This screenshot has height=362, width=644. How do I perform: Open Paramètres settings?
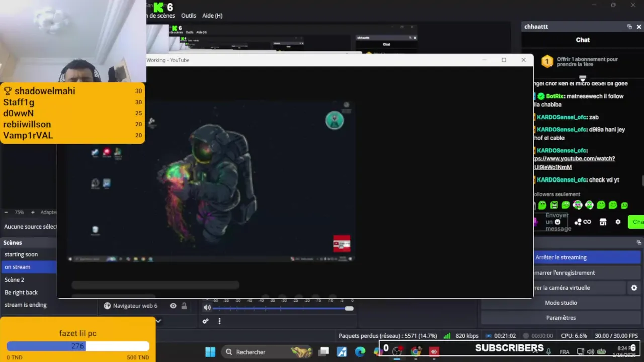tap(561, 318)
